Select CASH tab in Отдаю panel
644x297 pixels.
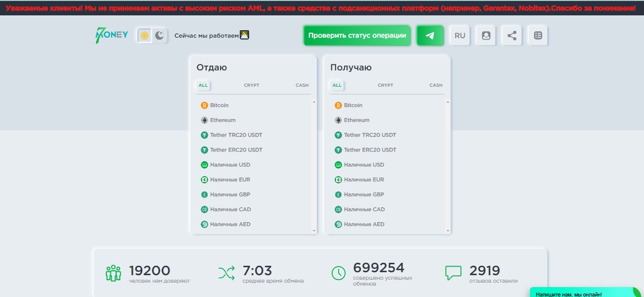pos(302,85)
